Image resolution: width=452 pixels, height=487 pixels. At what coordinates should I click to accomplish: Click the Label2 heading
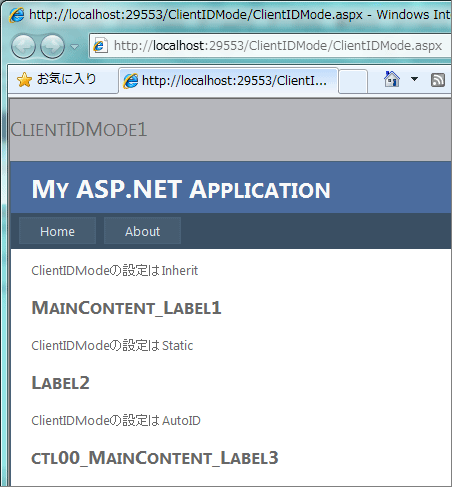tap(60, 382)
